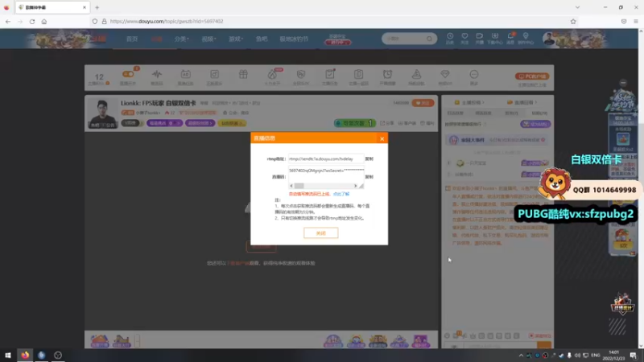Viewport: 644px width, 362px height.
Task: Open the 主播投稿 link in the right panel
Action: (469, 103)
